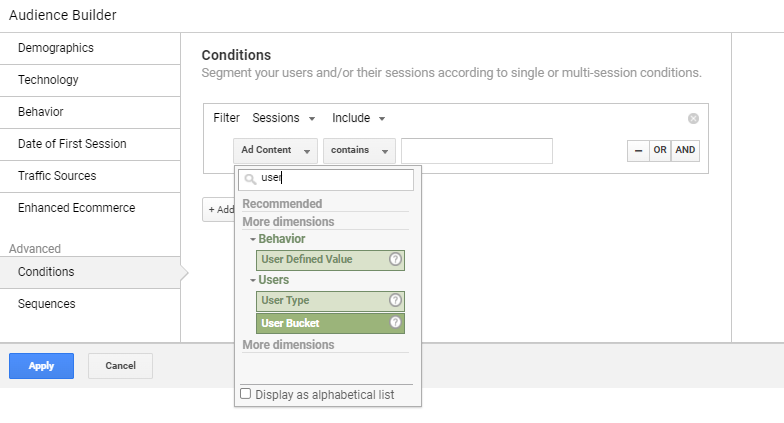Open the Ad Content dimension dropdown
This screenshot has width=784, height=423.
[275, 150]
